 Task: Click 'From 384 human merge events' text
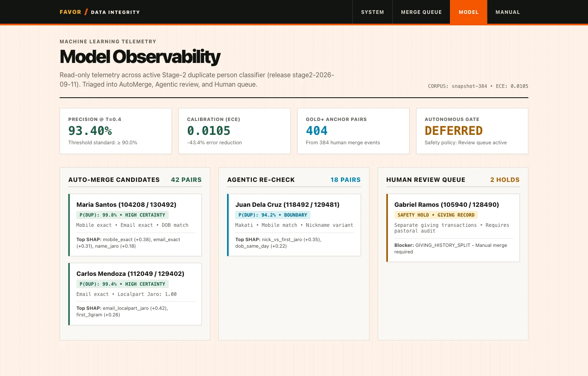343,143
